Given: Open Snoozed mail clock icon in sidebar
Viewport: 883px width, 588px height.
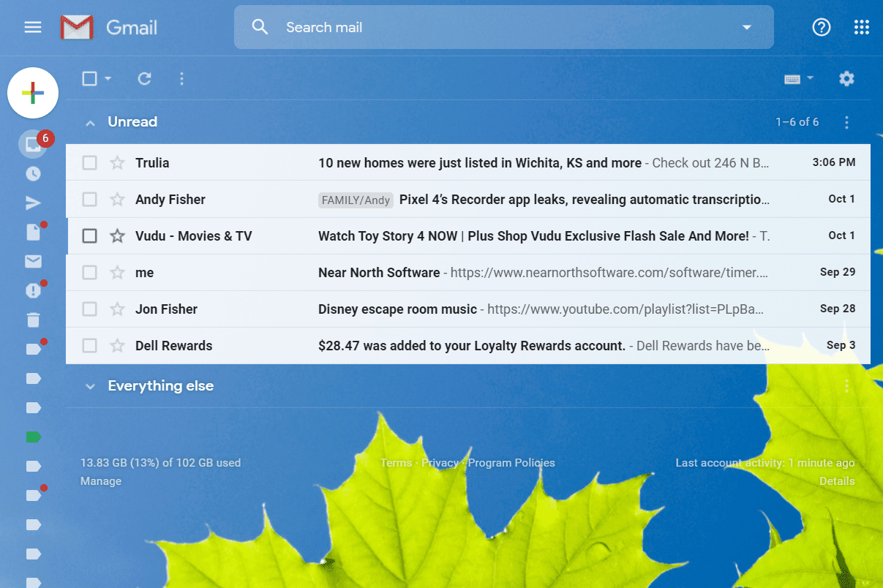Looking at the screenshot, I should point(33,174).
